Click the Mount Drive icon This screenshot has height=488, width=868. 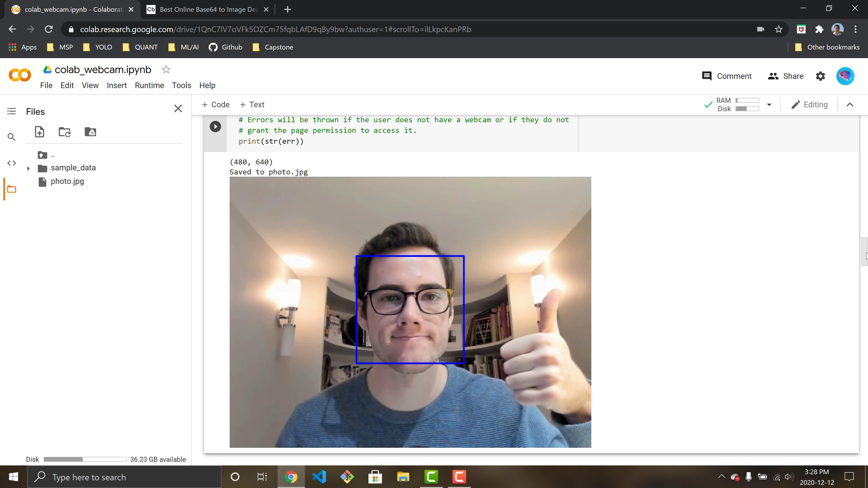[x=90, y=132]
